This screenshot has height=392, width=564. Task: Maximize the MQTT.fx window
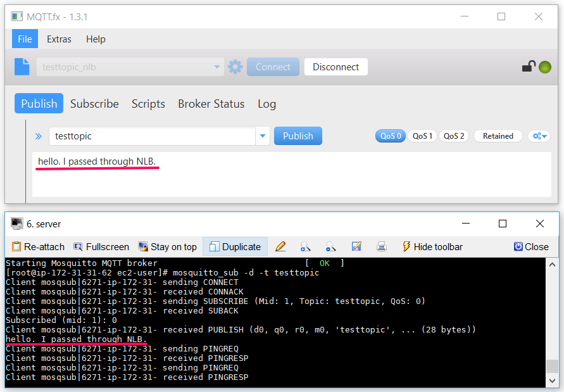(501, 16)
